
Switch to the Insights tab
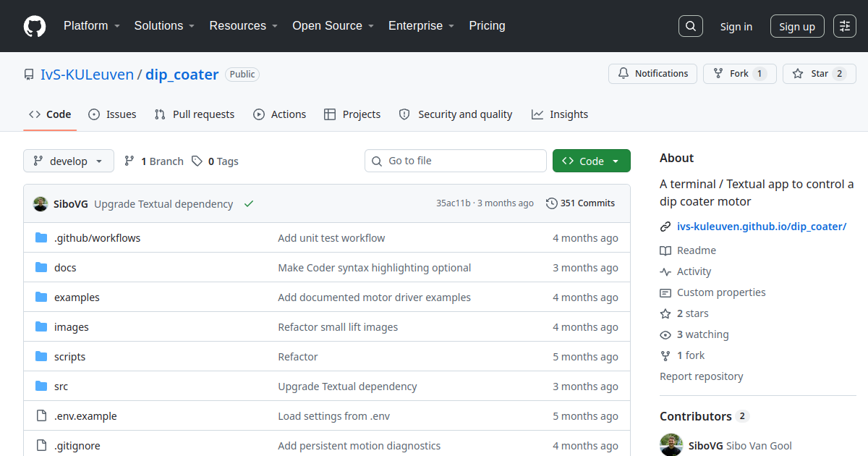(x=560, y=114)
